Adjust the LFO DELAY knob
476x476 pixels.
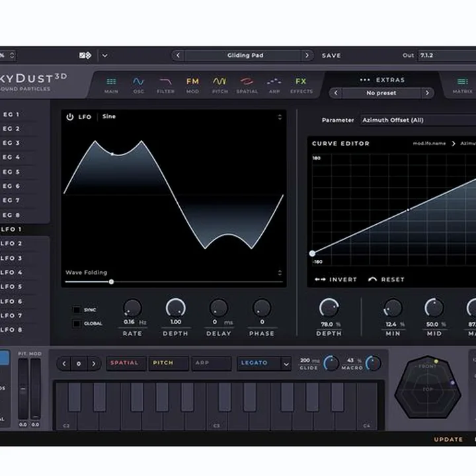219,308
